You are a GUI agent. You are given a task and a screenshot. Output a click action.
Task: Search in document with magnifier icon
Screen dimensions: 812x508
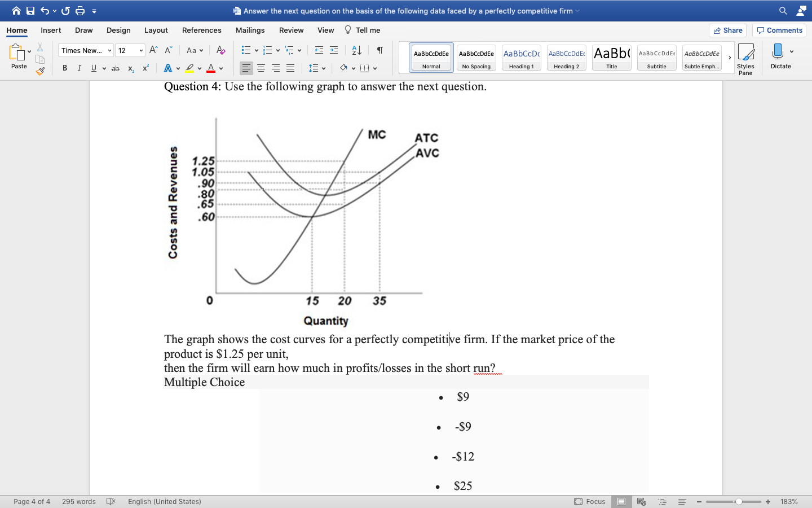pyautogui.click(x=783, y=11)
